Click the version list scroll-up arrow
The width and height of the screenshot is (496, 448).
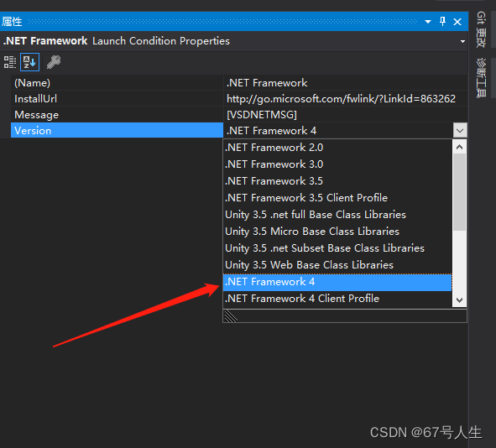[x=460, y=147]
